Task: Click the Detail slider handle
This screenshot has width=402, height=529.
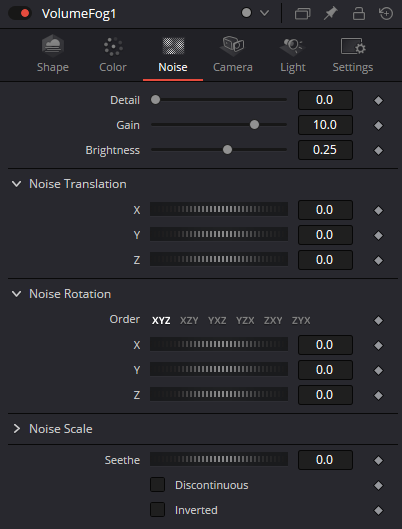Action: 155,100
